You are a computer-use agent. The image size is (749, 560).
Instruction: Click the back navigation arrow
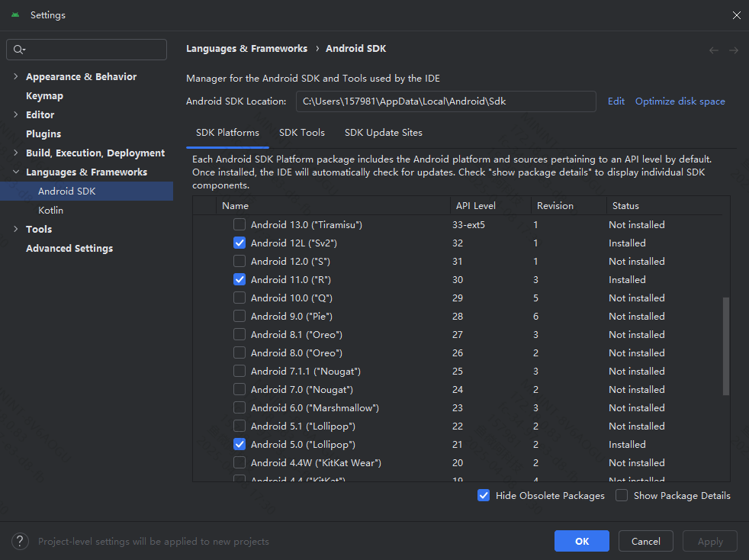tap(714, 50)
